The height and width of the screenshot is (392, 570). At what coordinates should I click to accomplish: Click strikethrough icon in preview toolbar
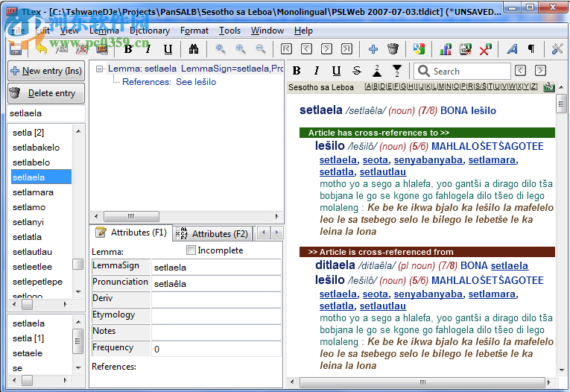(357, 71)
